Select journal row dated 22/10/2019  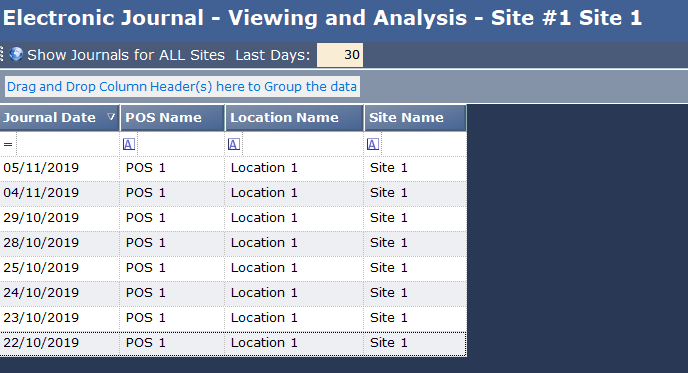[x=233, y=343]
